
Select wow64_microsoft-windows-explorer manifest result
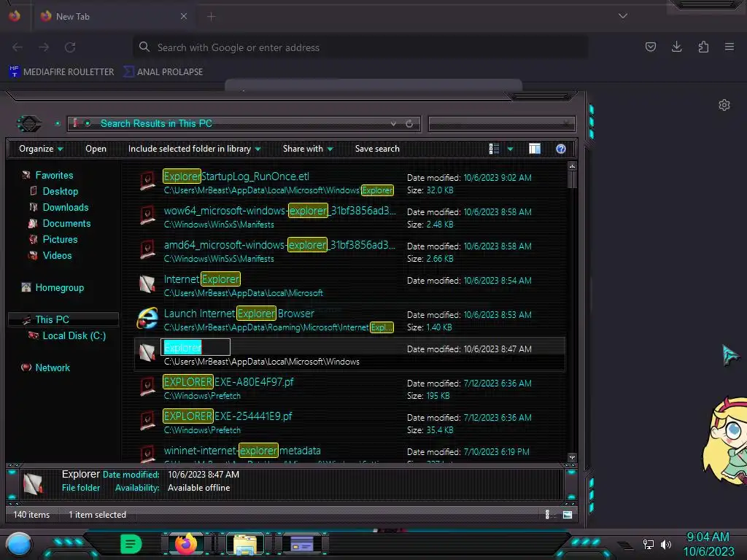point(350,217)
